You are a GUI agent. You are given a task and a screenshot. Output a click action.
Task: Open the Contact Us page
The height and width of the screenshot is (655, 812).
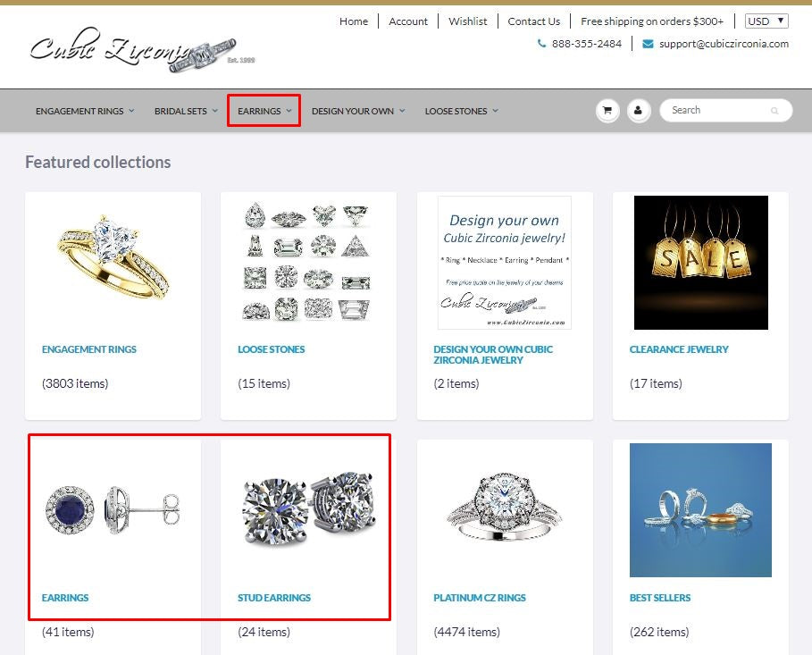coord(534,21)
